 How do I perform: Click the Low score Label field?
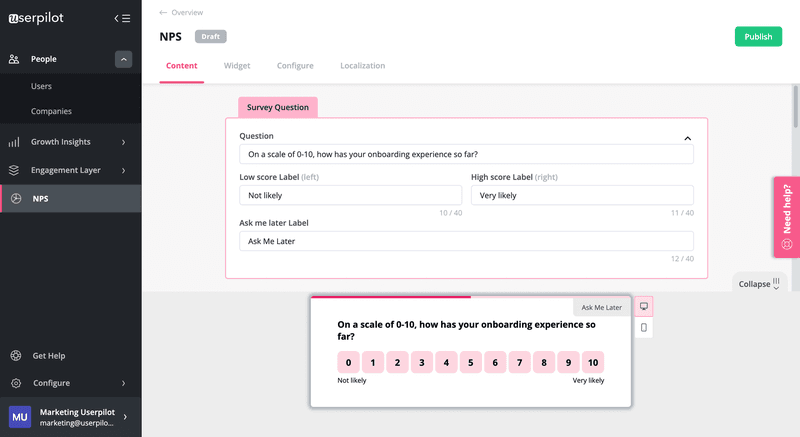click(351, 195)
